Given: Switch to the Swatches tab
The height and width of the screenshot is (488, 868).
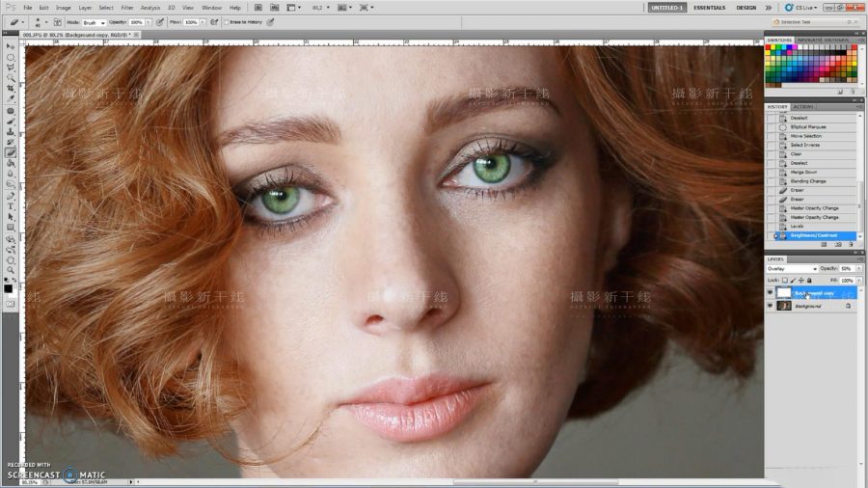Looking at the screenshot, I should [x=780, y=41].
